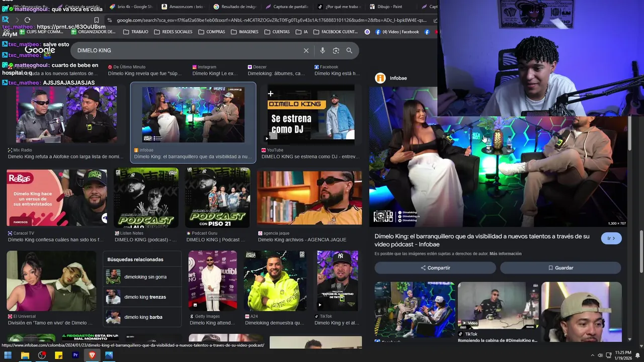This screenshot has height=362, width=644.
Task: Open Mix Radio podcast studio thumbnail
Action: click(x=66, y=115)
